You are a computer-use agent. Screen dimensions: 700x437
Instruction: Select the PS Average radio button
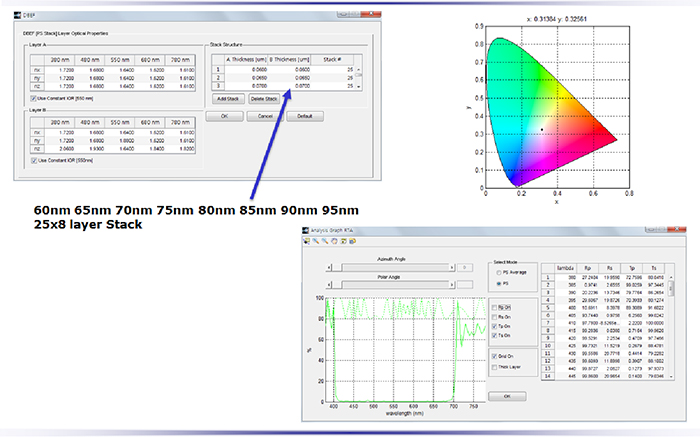(501, 271)
